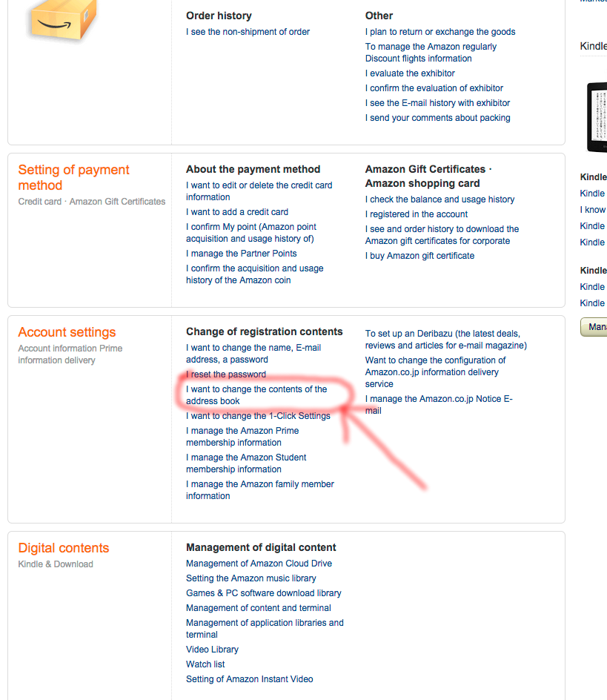This screenshot has width=607, height=700.
Task: Open 'To set up an Deribazu' e-mail magazine link
Action: coord(446,340)
